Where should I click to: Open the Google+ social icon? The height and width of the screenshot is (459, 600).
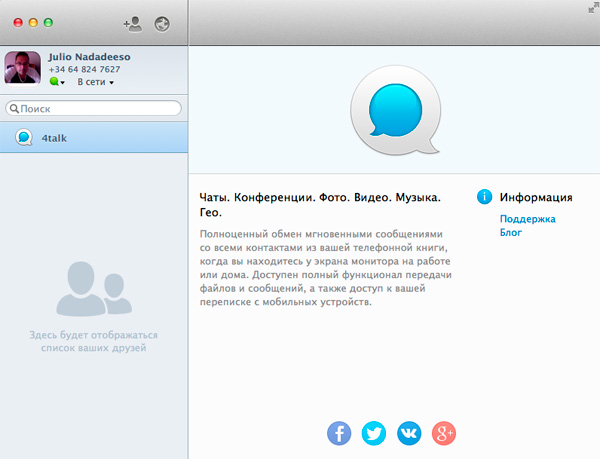444,433
